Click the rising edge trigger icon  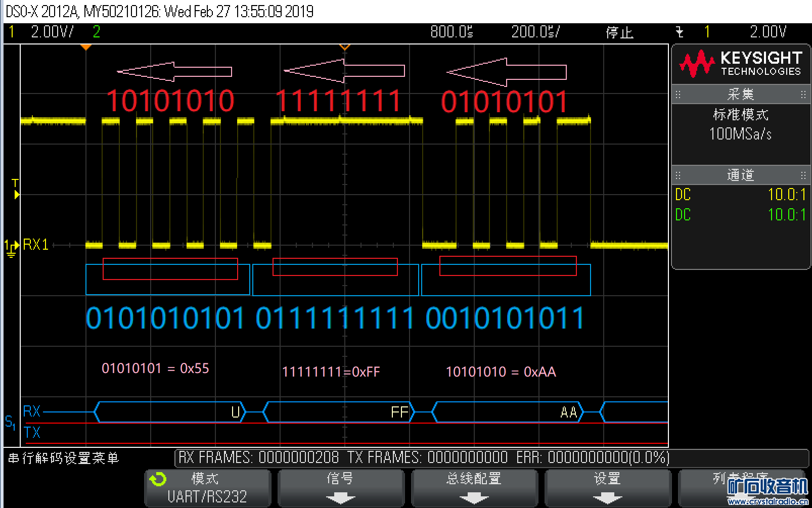coord(680,32)
